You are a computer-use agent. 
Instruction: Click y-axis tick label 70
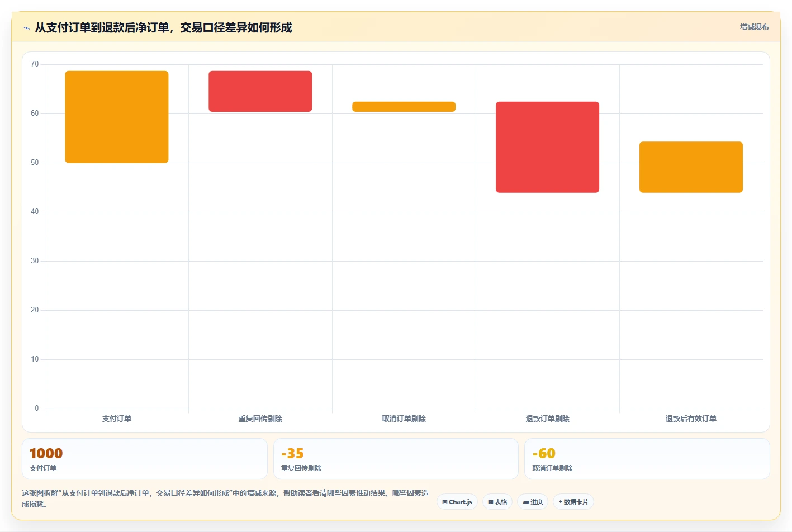coord(35,64)
